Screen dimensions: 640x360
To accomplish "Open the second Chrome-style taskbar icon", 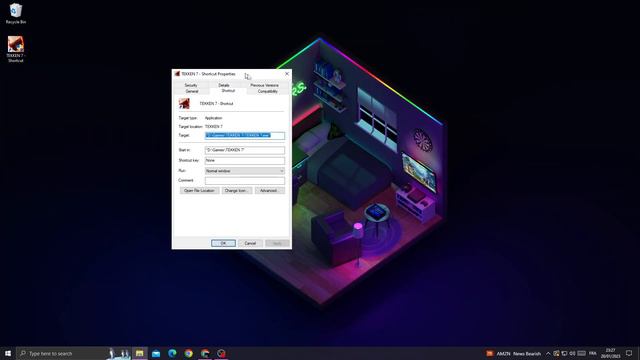I will point(205,353).
